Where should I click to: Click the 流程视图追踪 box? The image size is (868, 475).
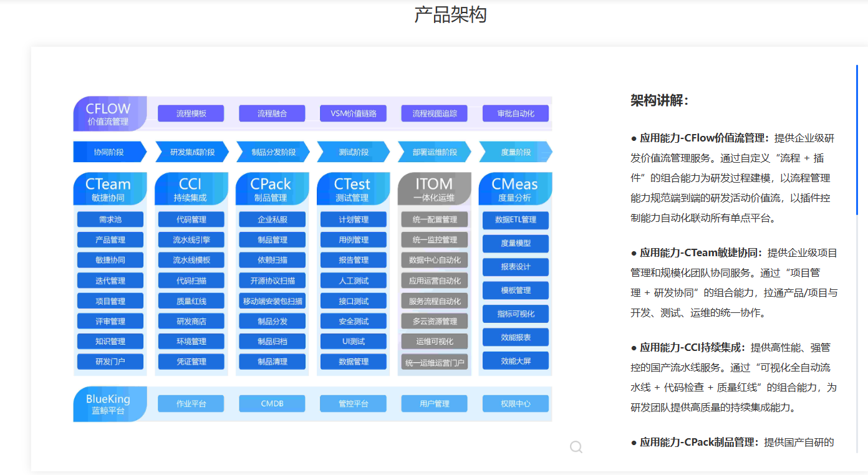[x=435, y=113]
